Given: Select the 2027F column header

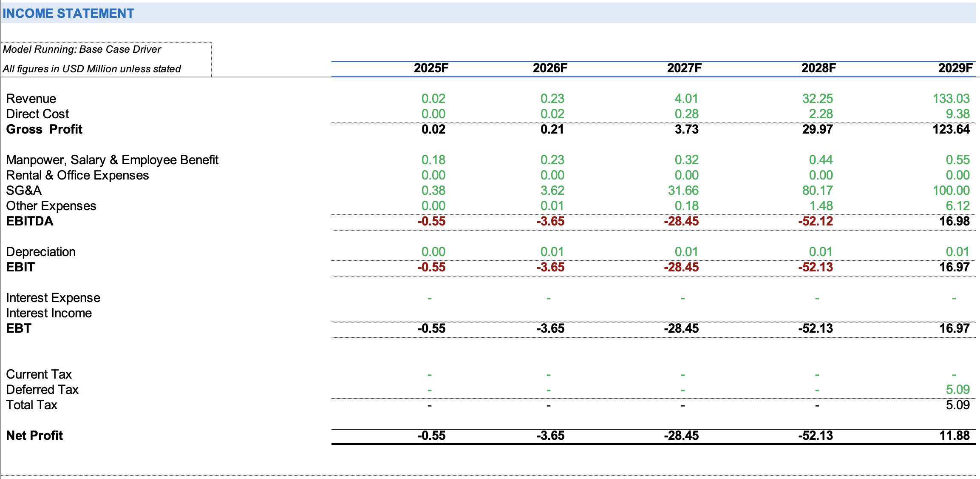Looking at the screenshot, I should (x=684, y=68).
